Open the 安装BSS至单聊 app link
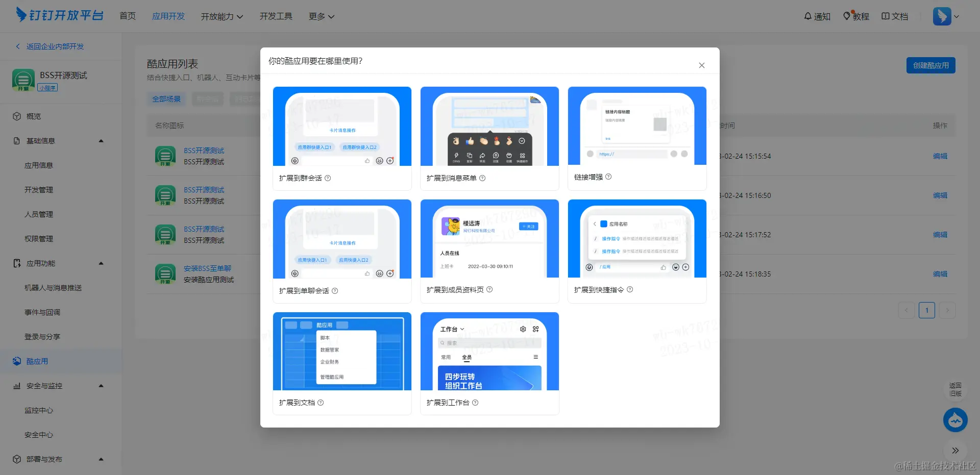 (208, 268)
